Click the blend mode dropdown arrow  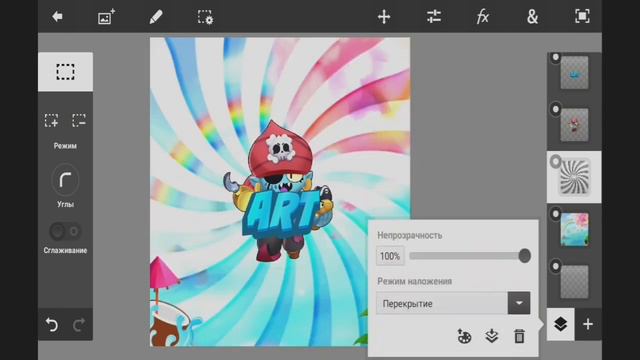[519, 303]
